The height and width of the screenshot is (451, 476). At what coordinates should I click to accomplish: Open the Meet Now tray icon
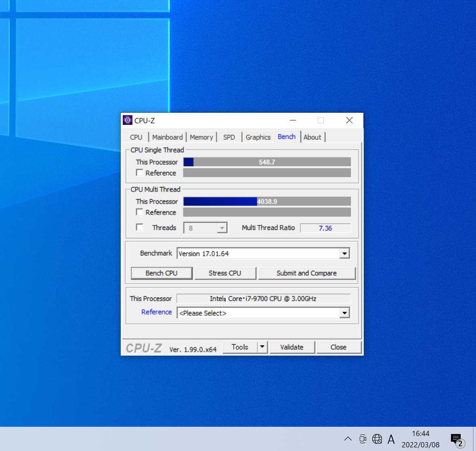pos(363,439)
